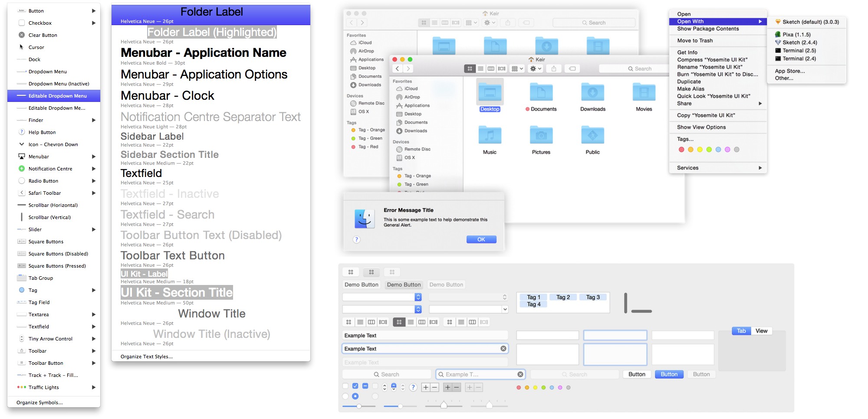This screenshot has height=419, width=868.
Task: Switch active Finder window to list view
Action: (x=480, y=69)
